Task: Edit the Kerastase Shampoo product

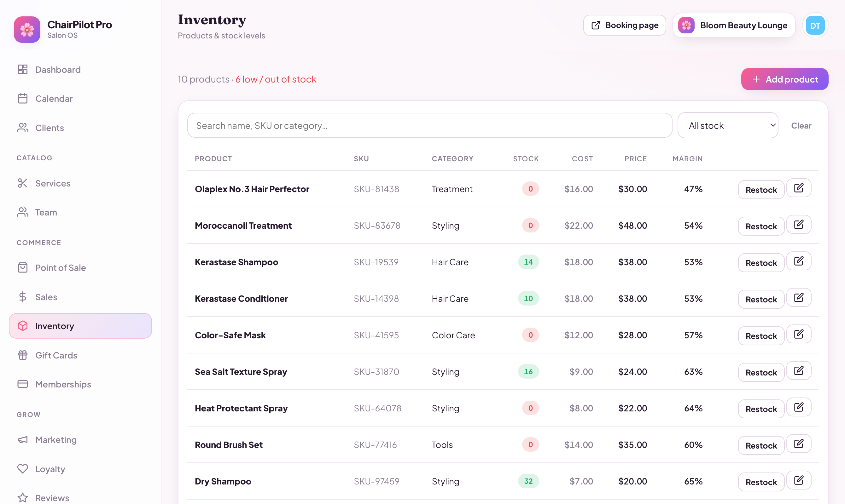Action: point(799,261)
